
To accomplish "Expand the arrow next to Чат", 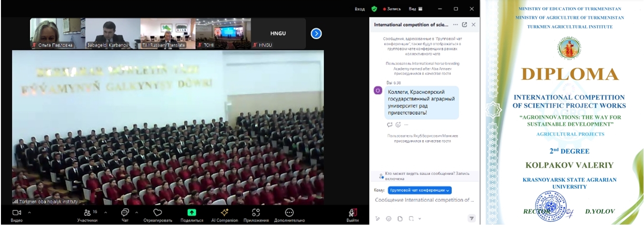I will tap(137, 212).
